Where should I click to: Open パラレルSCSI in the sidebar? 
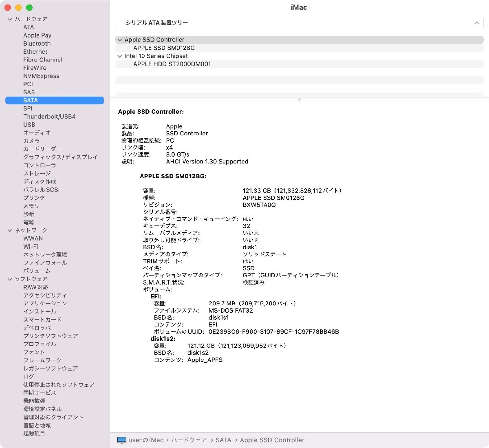click(41, 190)
